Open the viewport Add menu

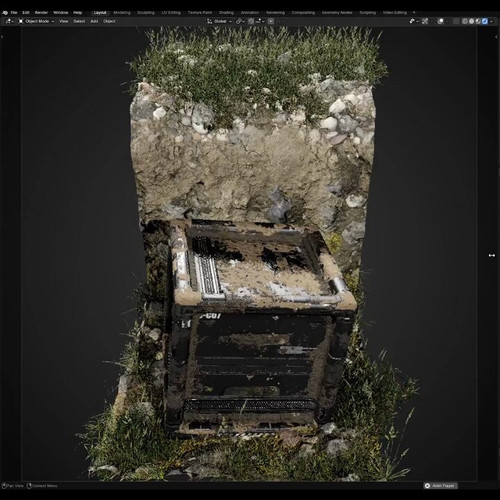94,21
